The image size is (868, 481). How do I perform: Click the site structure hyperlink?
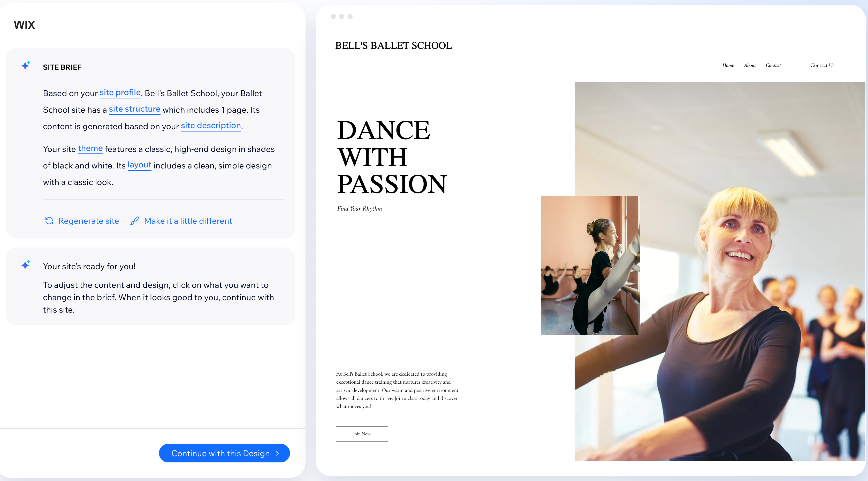tap(134, 108)
